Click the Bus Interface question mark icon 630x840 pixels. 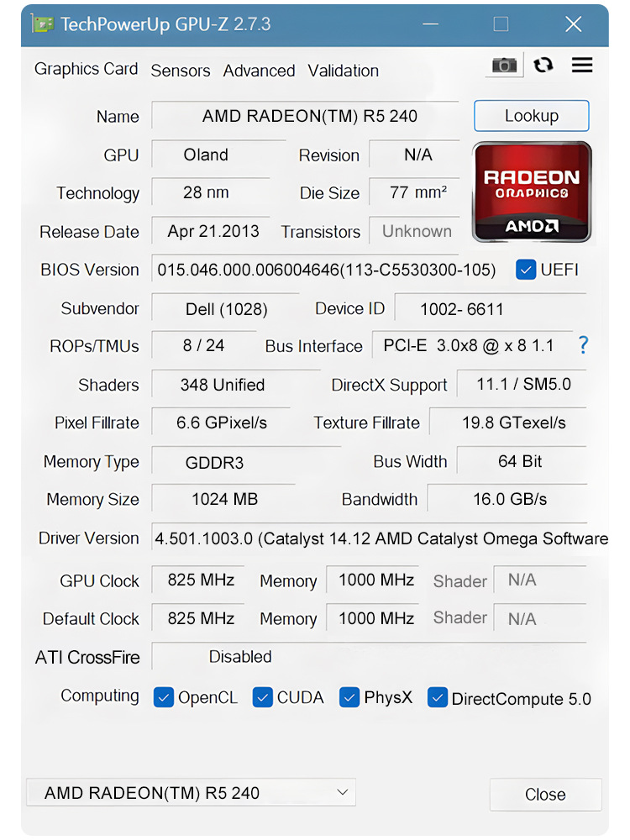(583, 345)
